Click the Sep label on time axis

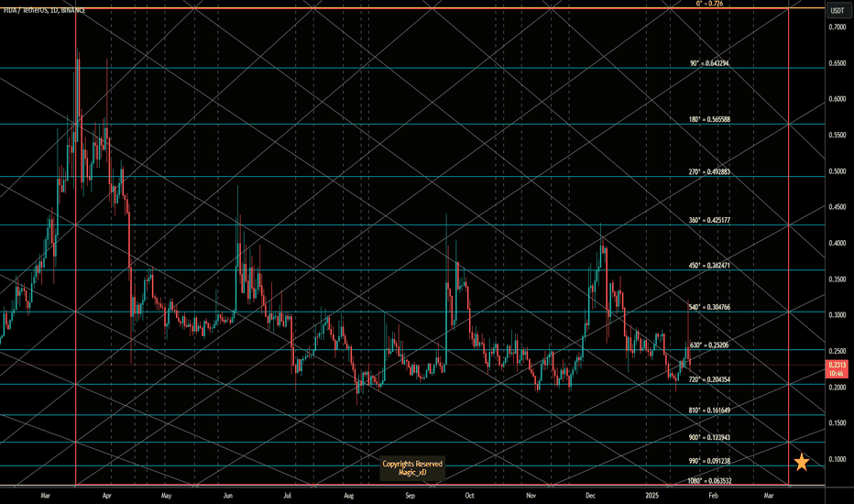click(411, 496)
